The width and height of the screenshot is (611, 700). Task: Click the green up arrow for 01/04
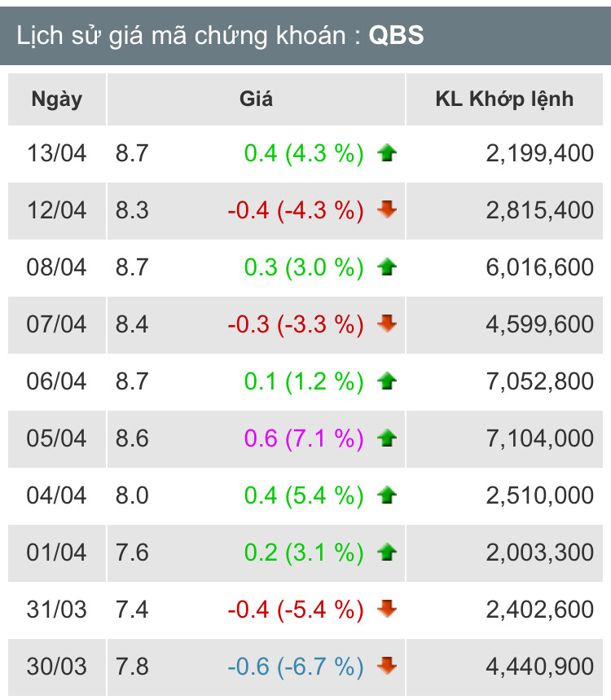[387, 552]
